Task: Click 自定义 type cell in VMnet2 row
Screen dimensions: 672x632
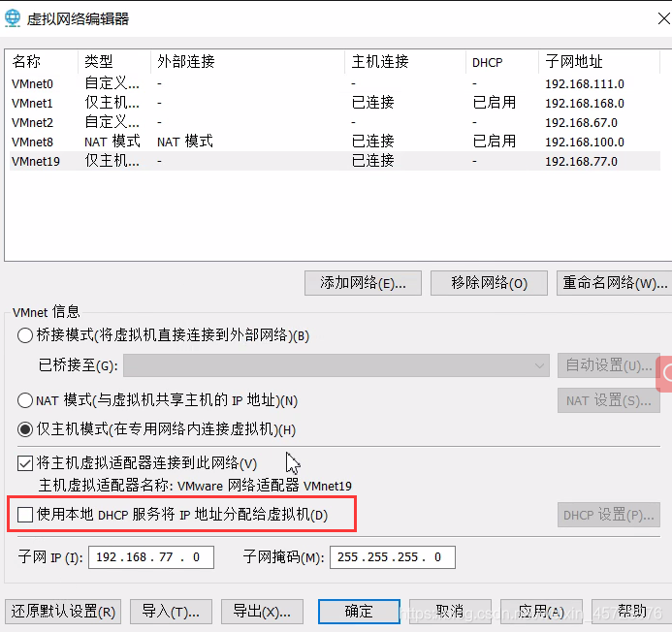Action: tap(112, 122)
